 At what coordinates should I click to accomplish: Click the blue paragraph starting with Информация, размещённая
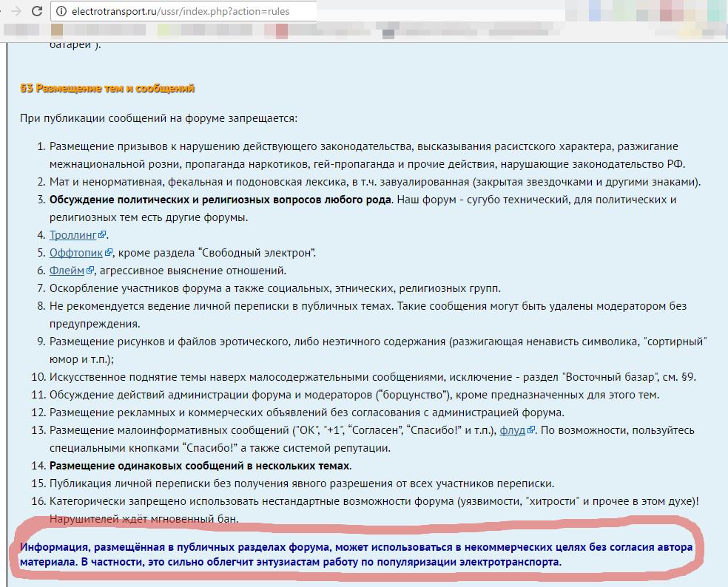click(355, 554)
